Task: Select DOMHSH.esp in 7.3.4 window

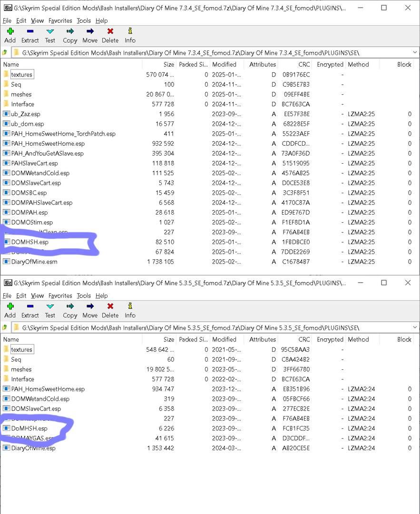Action: (30, 242)
